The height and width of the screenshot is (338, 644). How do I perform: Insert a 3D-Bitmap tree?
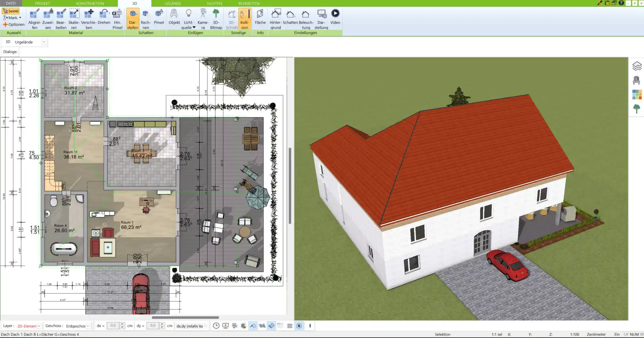coord(216,19)
